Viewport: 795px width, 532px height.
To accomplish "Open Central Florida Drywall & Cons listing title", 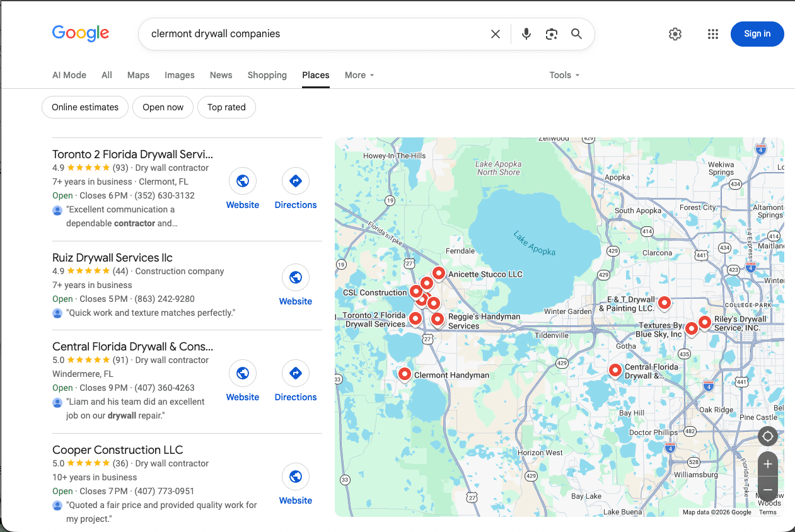I will pos(133,346).
